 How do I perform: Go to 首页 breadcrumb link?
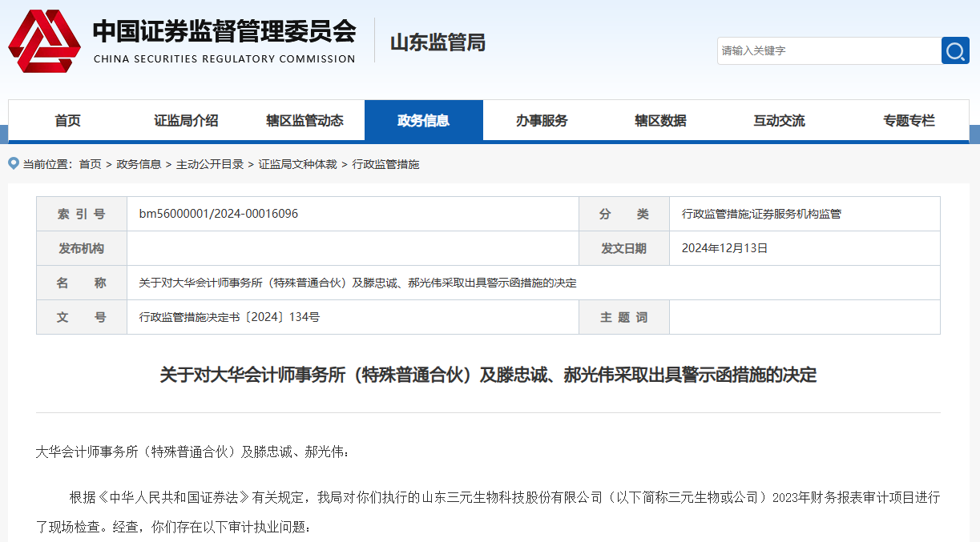90,164
